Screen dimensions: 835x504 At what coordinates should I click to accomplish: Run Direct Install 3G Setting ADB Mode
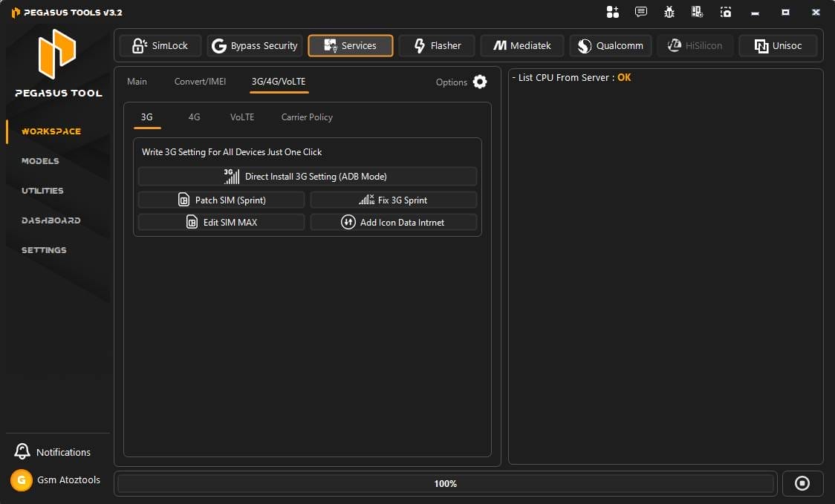tap(307, 176)
